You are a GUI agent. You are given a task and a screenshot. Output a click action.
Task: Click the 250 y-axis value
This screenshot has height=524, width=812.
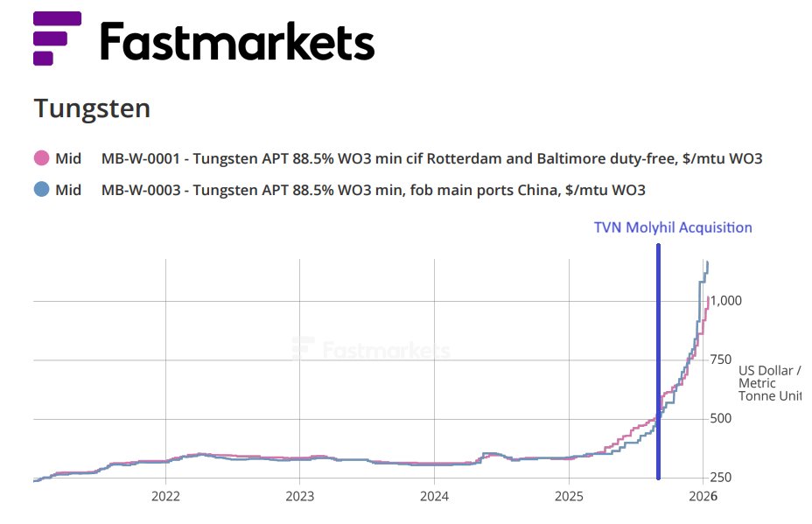[720, 477]
